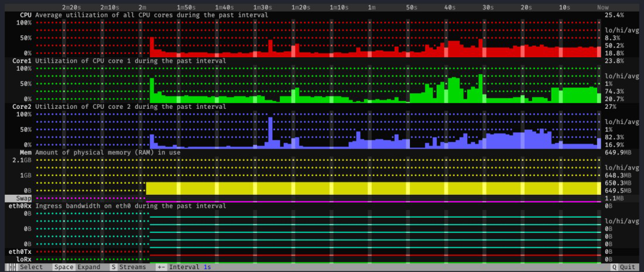Click the 1m50s time axis marker
The width and height of the screenshot is (644, 272).
186,8
